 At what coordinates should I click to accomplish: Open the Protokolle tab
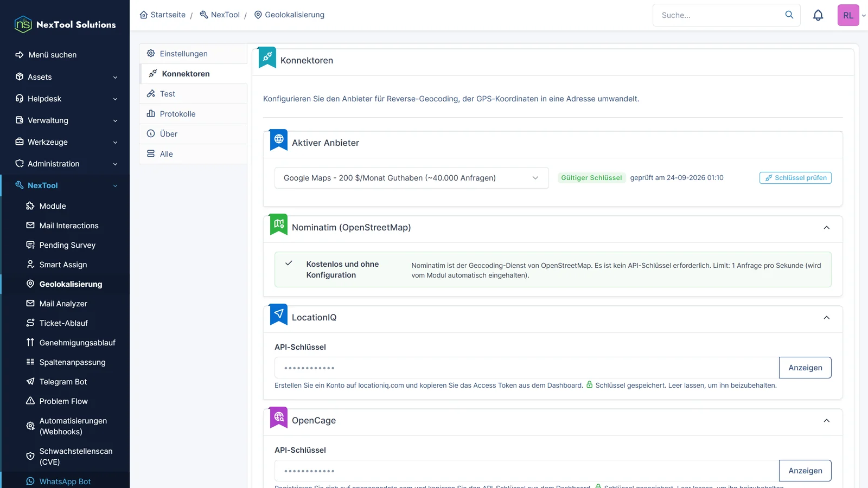tap(193, 114)
